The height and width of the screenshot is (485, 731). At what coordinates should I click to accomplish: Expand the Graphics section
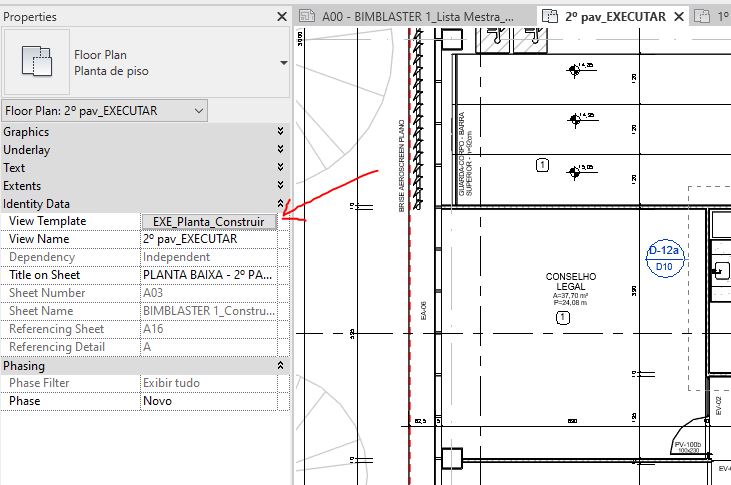click(x=280, y=131)
